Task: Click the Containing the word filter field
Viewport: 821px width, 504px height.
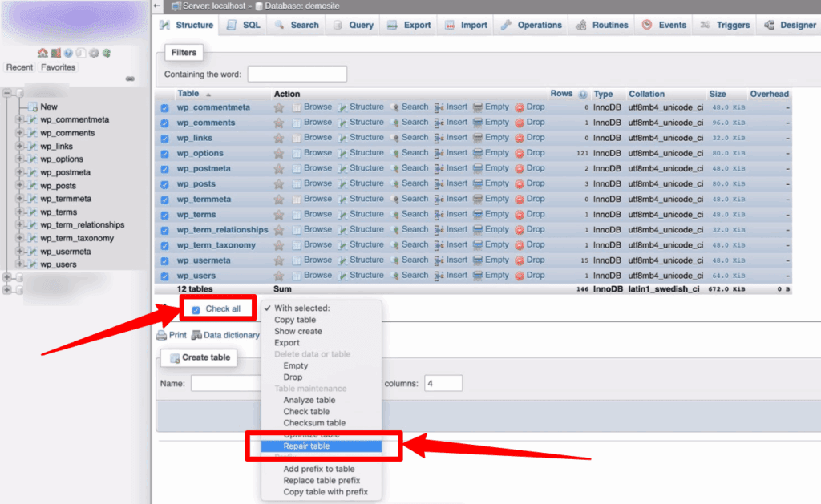Action: pos(297,74)
